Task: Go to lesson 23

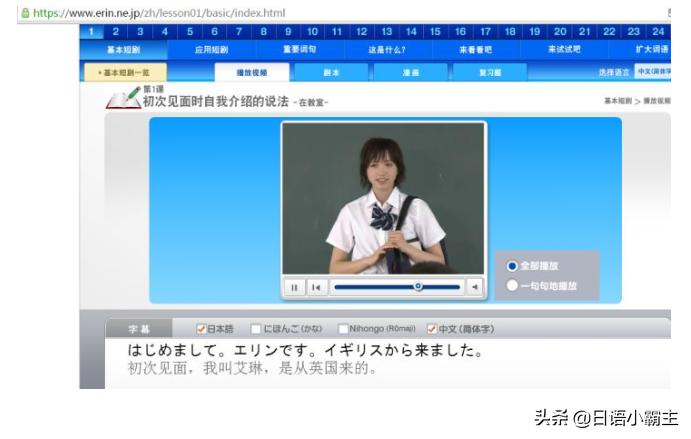Action: (x=634, y=32)
